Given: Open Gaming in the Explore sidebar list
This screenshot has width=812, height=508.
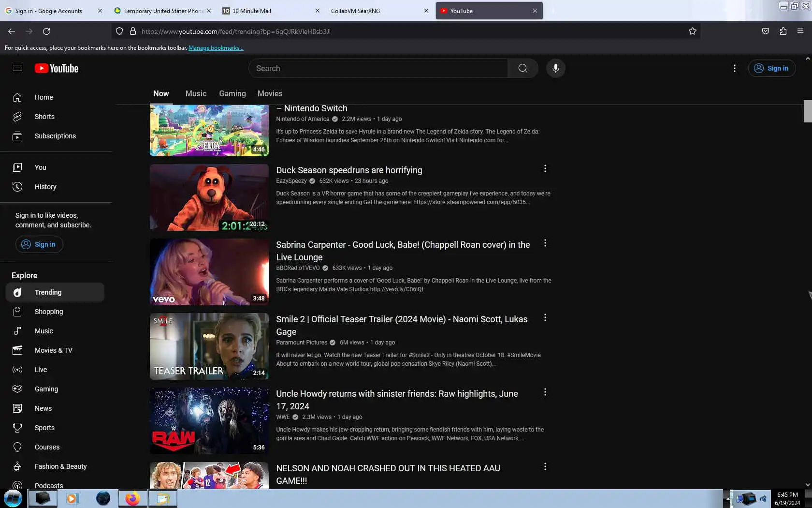Looking at the screenshot, I should point(55,389).
